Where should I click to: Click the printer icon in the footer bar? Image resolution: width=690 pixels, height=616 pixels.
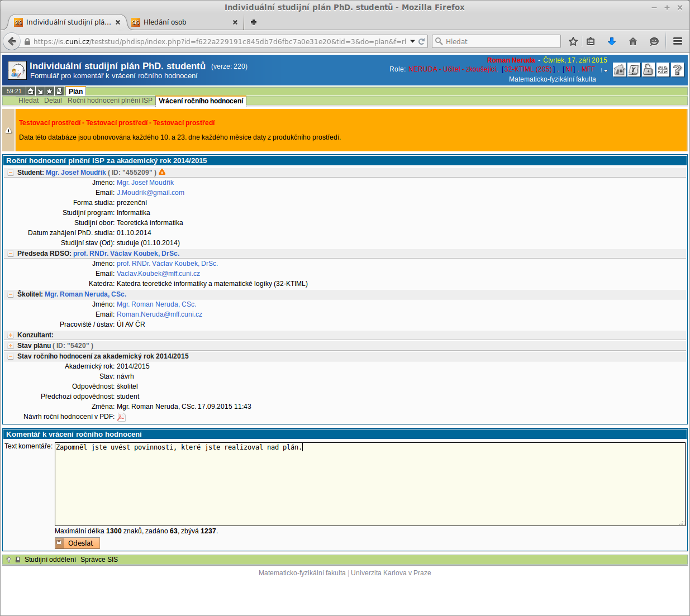[18, 560]
